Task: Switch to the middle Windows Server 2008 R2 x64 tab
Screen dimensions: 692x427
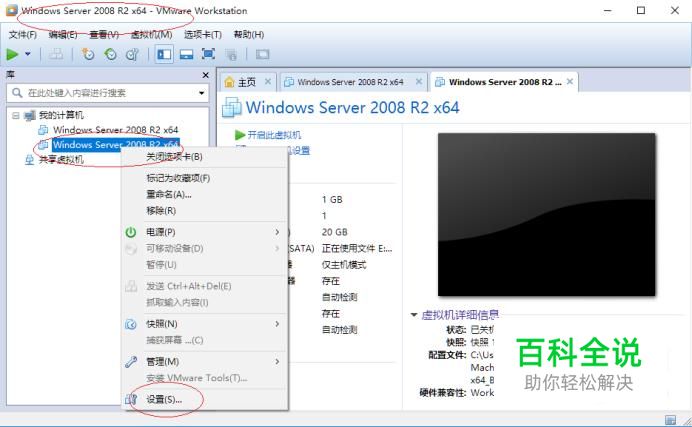Action: pos(350,82)
